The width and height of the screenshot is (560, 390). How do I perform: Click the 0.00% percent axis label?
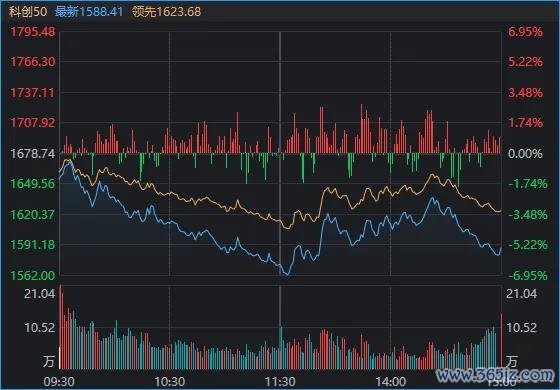click(x=525, y=154)
